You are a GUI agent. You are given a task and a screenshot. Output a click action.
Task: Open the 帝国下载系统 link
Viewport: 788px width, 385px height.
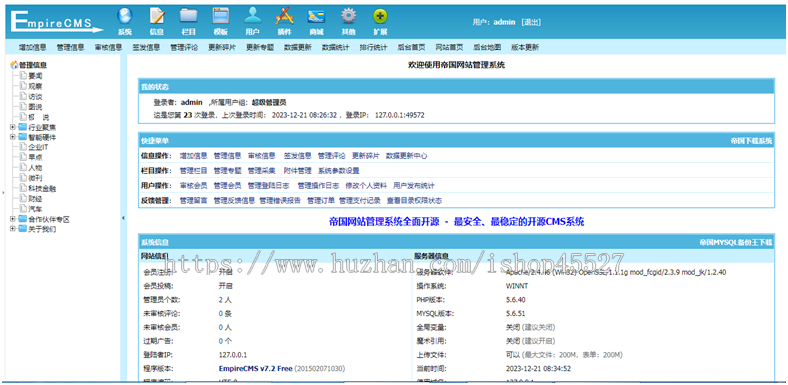pyautogui.click(x=751, y=141)
